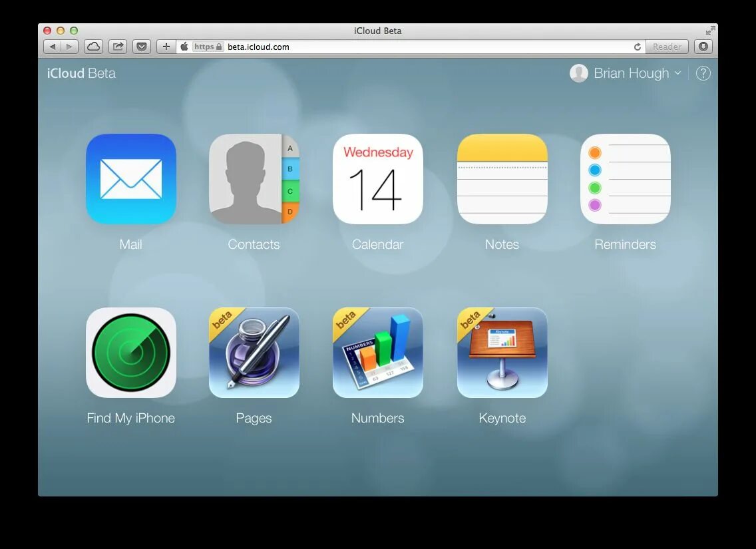This screenshot has height=549, width=756.
Task: Open the Calendar app icon
Action: (x=378, y=179)
